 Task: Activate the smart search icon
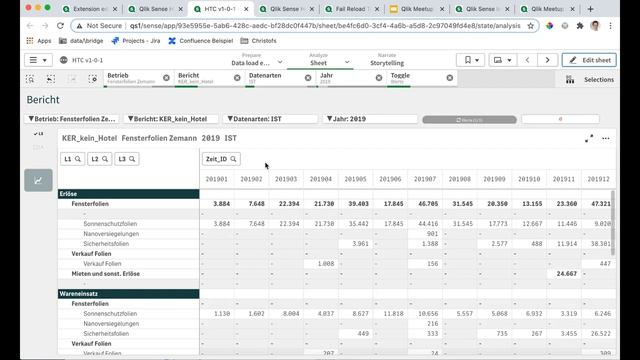point(30,79)
